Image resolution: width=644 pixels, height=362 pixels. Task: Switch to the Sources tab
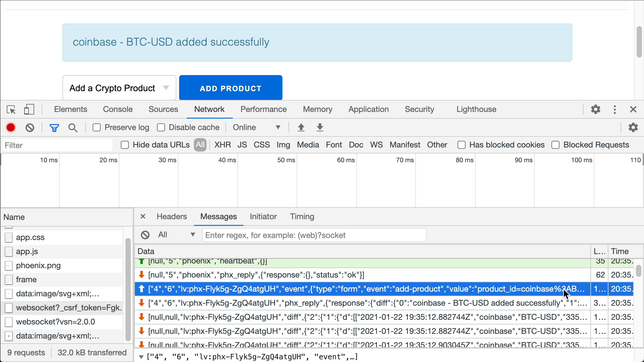[163, 109]
